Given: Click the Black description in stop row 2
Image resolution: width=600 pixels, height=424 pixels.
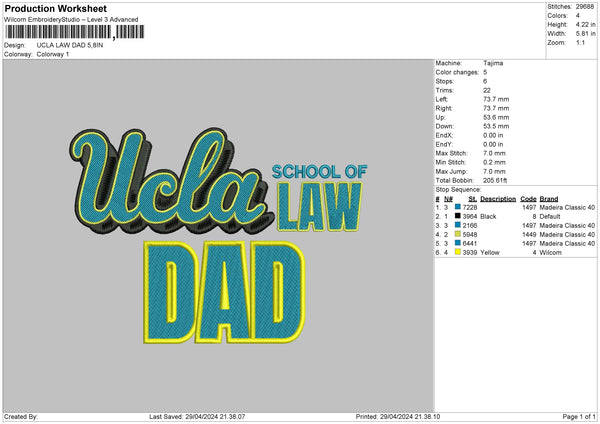Looking at the screenshot, I should (488, 217).
